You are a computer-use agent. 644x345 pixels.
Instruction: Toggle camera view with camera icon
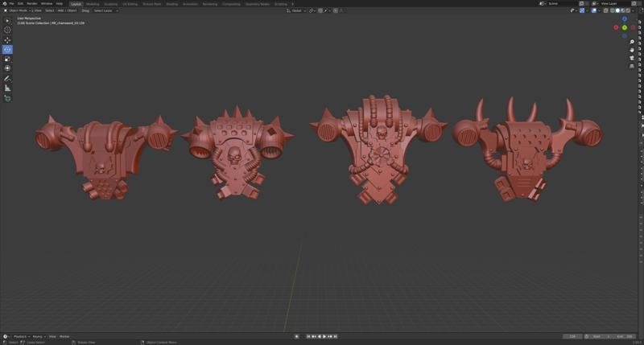coord(632,58)
